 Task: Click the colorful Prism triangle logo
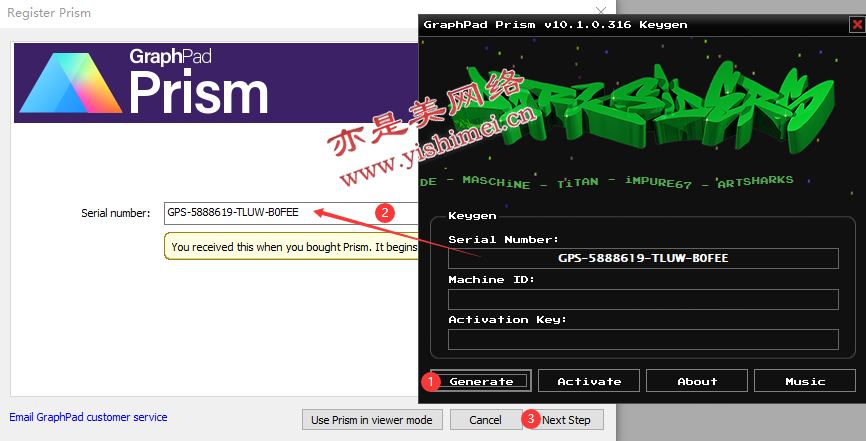tap(69, 83)
